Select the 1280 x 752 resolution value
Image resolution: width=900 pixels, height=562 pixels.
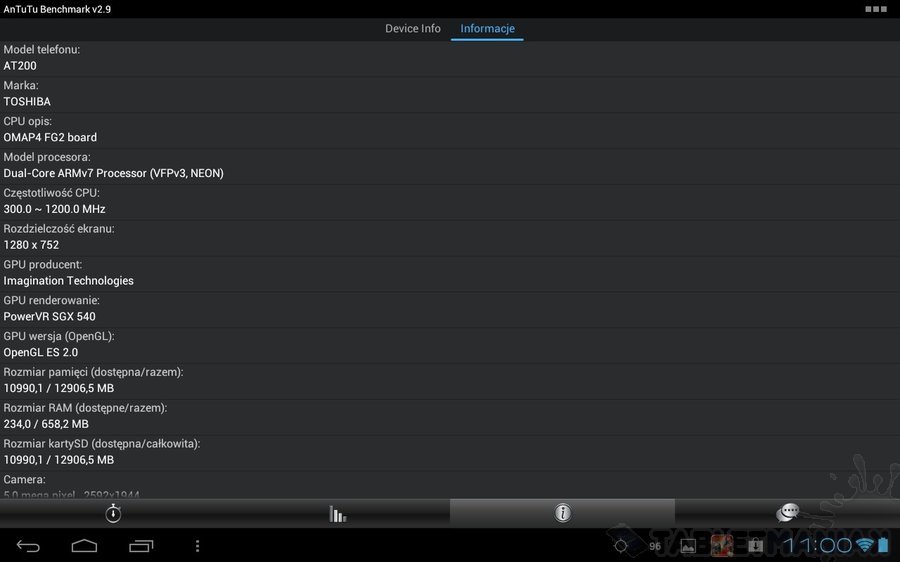[x=31, y=245]
